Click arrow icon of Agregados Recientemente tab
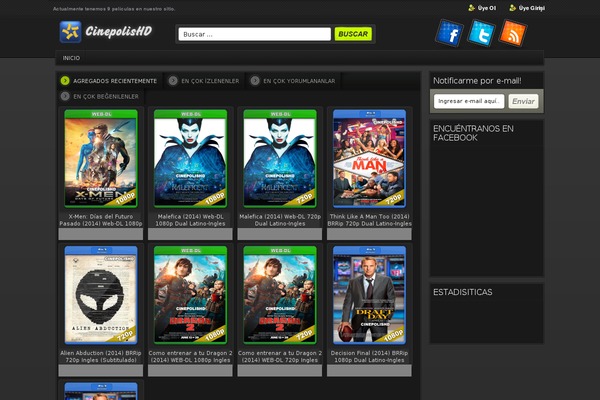600x400 pixels. [65, 81]
